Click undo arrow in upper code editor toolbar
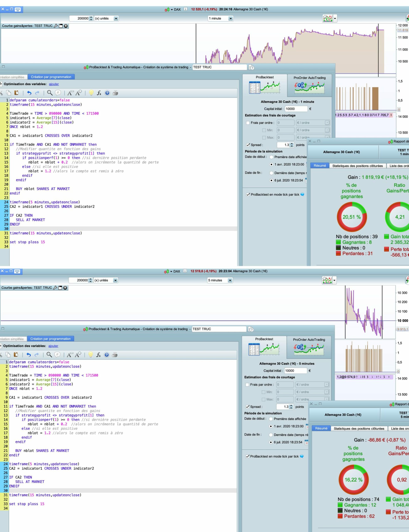This screenshot has height=532, width=409. coord(29,93)
